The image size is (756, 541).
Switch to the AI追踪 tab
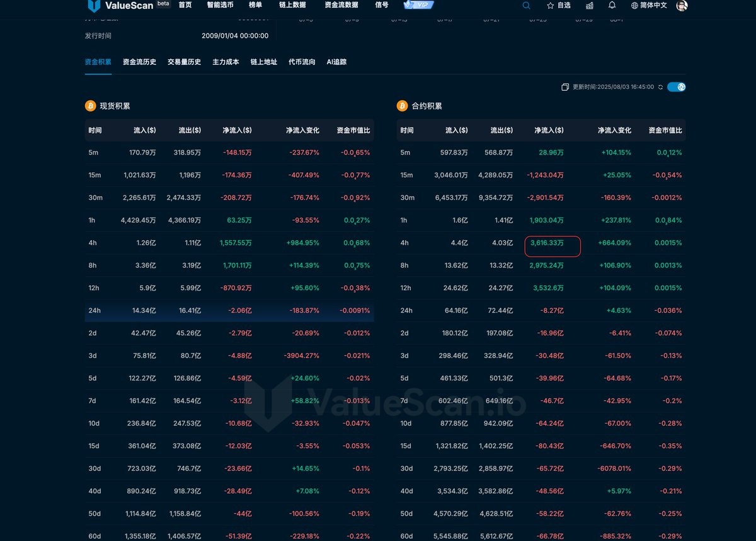[x=336, y=62]
